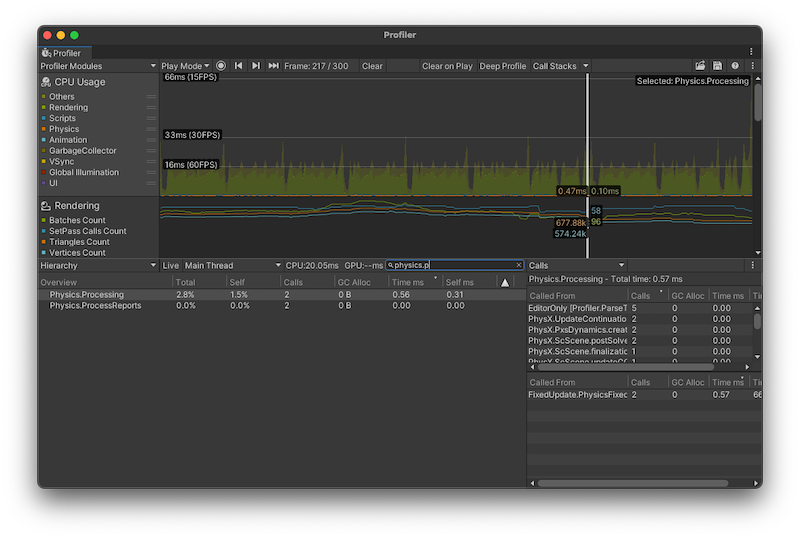Toggle Deep Profile mode
Image resolution: width=800 pixels, height=538 pixels.
502,66
